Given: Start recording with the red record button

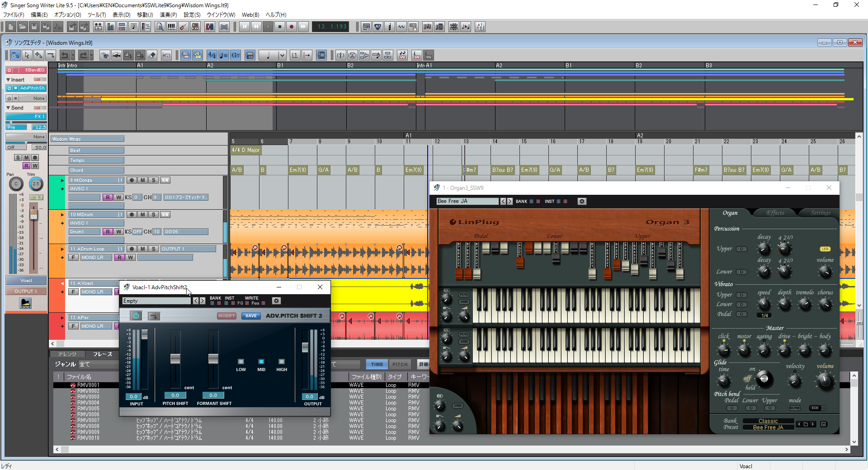Looking at the screenshot, I should [x=292, y=27].
